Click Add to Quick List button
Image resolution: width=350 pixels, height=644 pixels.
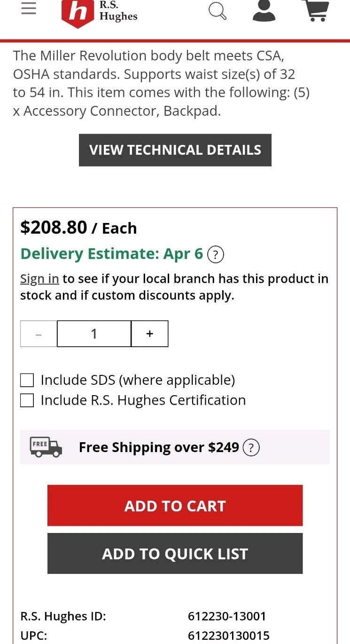click(x=175, y=554)
